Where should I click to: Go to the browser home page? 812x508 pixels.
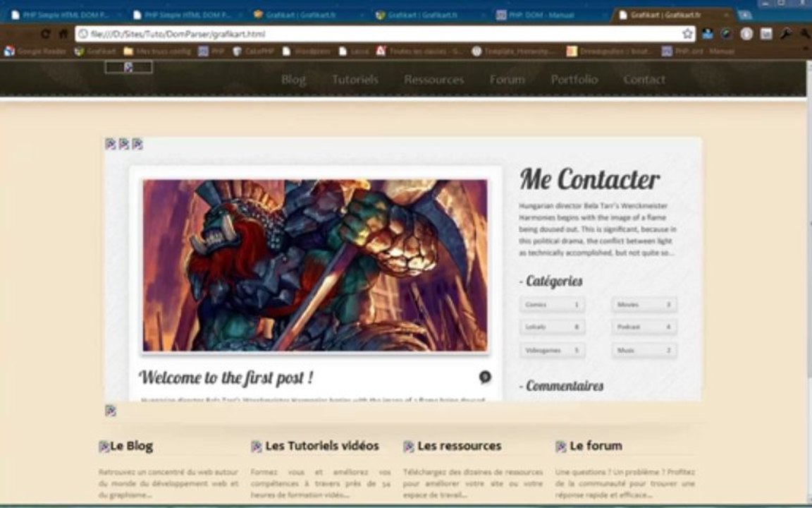63,34
